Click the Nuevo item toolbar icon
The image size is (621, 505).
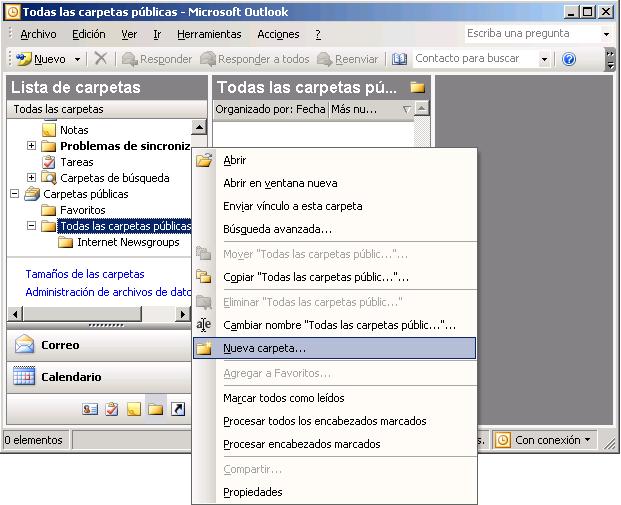point(23,59)
